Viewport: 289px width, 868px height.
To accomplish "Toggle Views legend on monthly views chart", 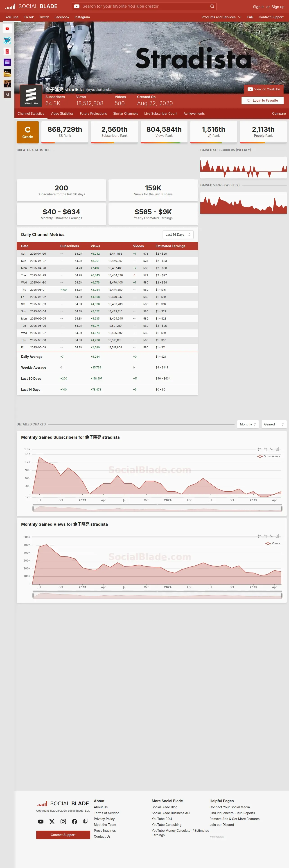I will click(273, 543).
